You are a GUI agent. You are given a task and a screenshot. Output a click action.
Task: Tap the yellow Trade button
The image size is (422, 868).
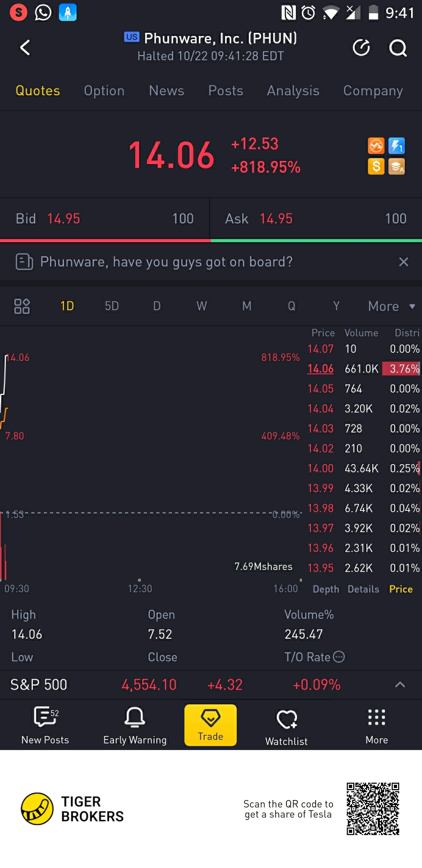click(211, 725)
